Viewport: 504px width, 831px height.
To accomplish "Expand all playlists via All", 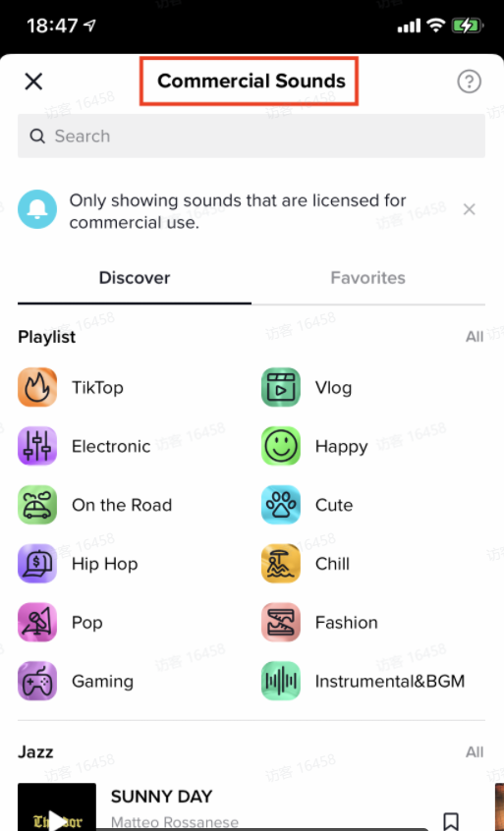I will 475,337.
